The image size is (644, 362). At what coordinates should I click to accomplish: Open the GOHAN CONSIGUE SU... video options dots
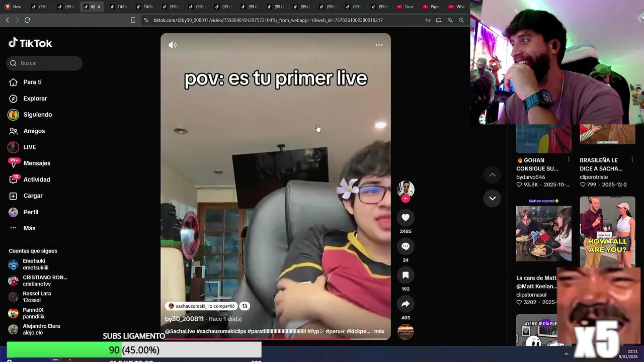click(x=569, y=160)
